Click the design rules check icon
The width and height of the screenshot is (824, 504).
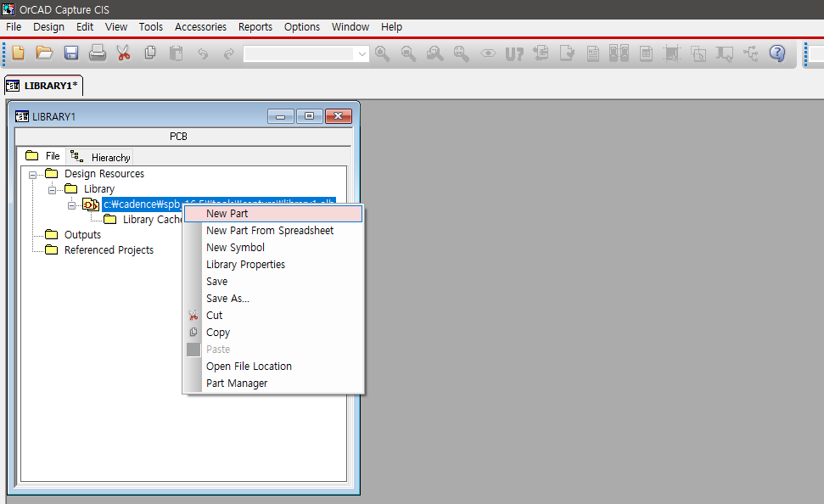pyautogui.click(x=567, y=53)
